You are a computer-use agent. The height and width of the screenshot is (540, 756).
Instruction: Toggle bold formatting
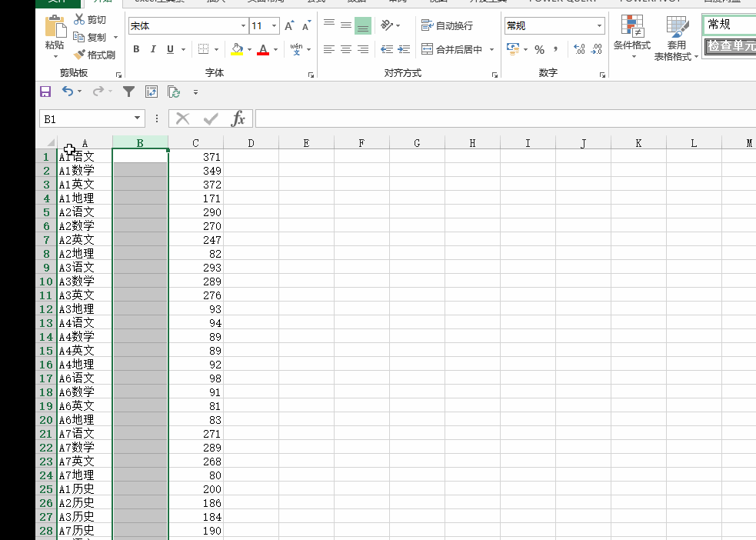tap(136, 49)
